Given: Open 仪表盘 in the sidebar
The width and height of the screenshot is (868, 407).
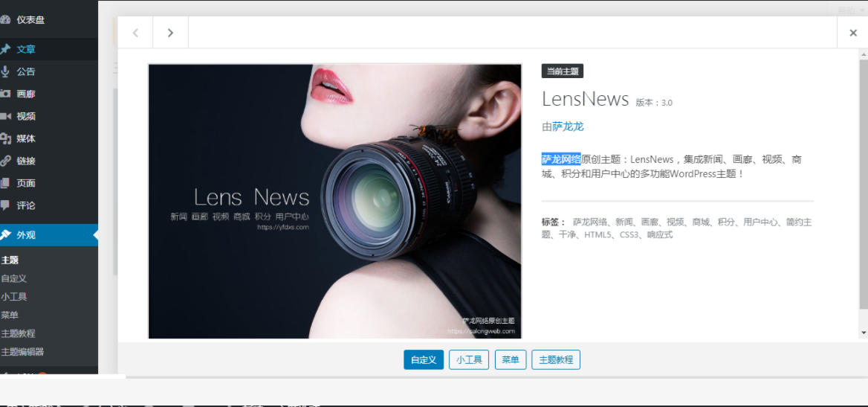Looking at the screenshot, I should [30, 20].
